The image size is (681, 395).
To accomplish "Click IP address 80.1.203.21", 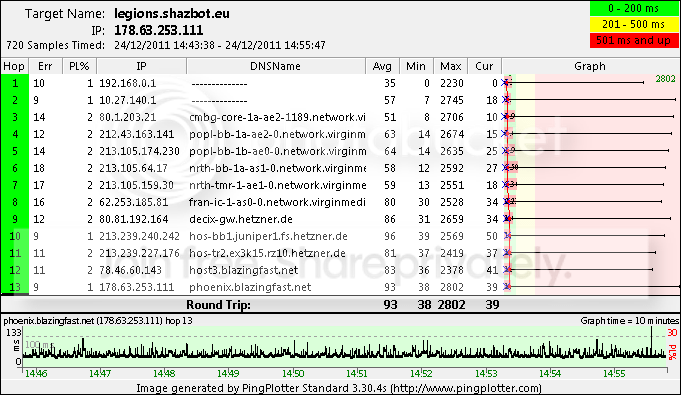I will (x=127, y=117).
